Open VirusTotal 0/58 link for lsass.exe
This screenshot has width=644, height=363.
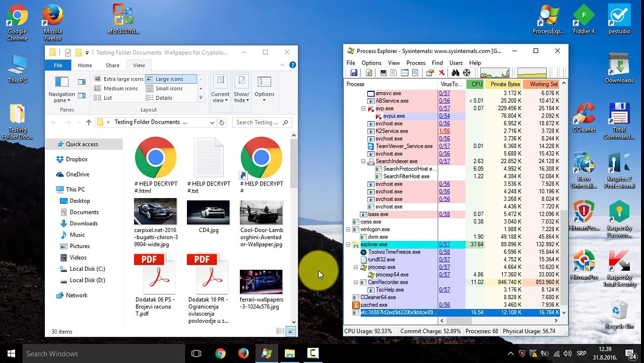[444, 214]
